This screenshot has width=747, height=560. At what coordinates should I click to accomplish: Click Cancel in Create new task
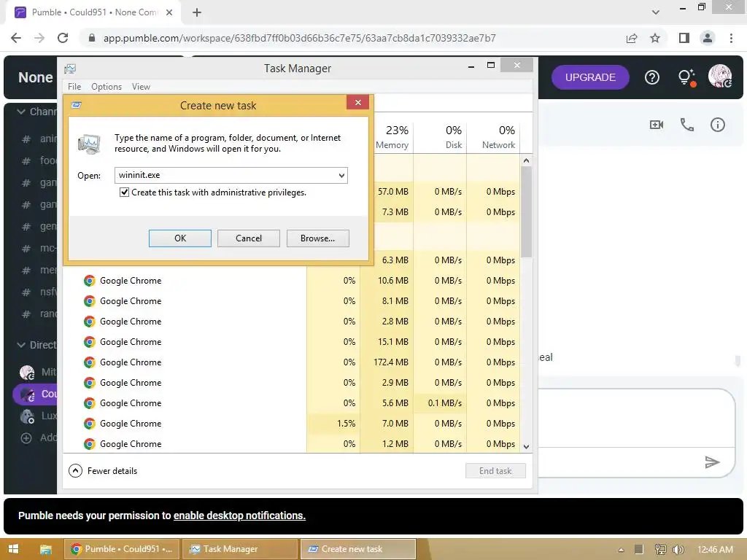point(249,238)
